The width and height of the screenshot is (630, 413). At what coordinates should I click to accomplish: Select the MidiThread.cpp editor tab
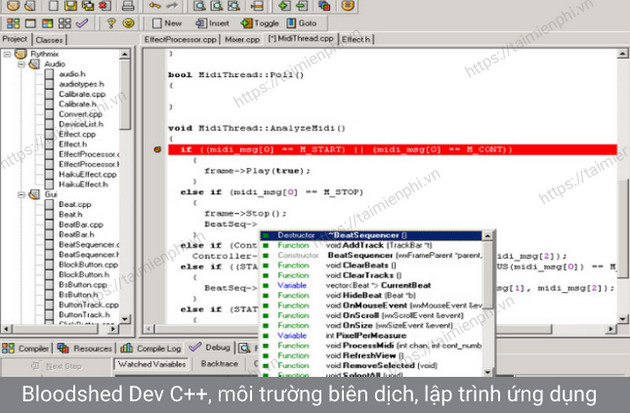pos(301,39)
